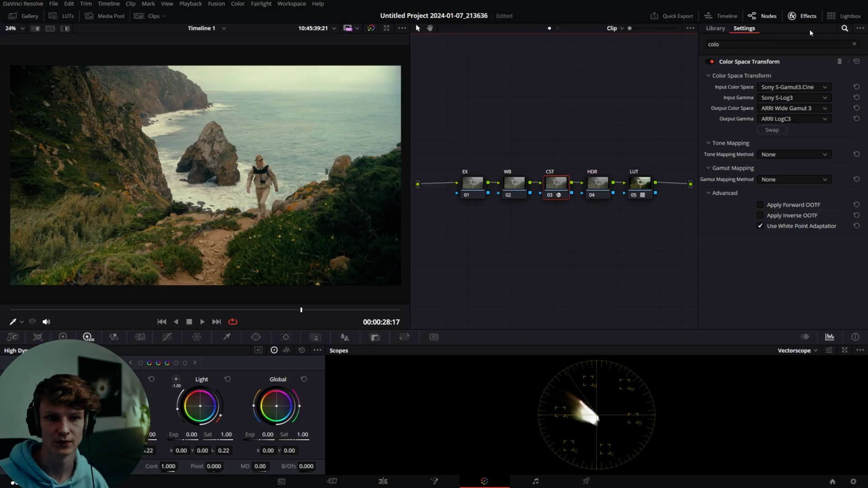Viewport: 868px width, 488px height.
Task: Toggle Apply Forward OOTF checkbox
Action: pyautogui.click(x=761, y=204)
